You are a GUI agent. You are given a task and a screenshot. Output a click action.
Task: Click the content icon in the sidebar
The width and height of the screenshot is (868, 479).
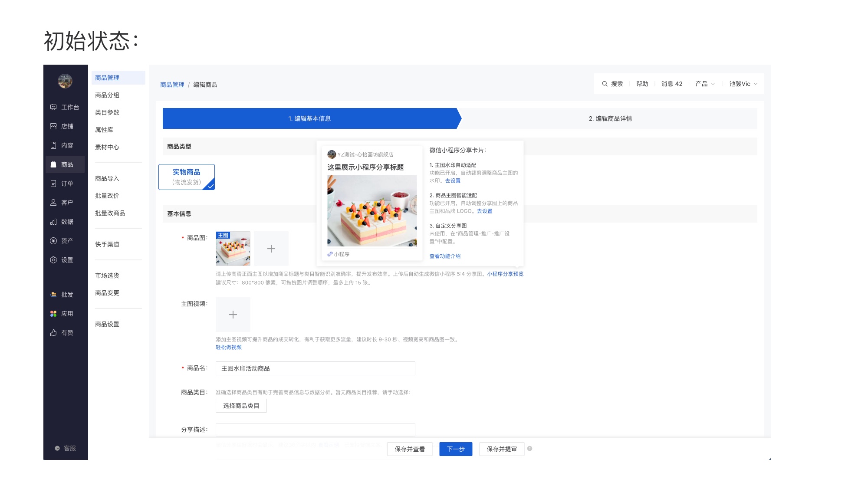[53, 145]
